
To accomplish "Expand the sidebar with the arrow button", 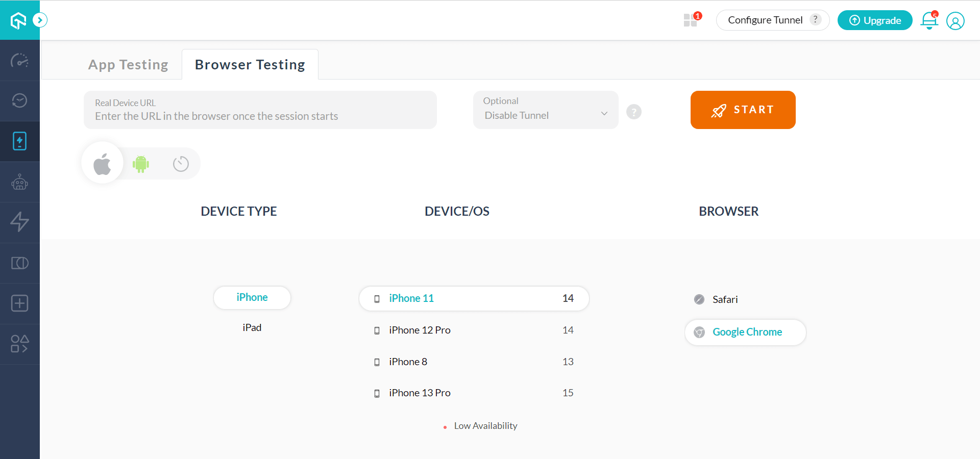I will (40, 20).
